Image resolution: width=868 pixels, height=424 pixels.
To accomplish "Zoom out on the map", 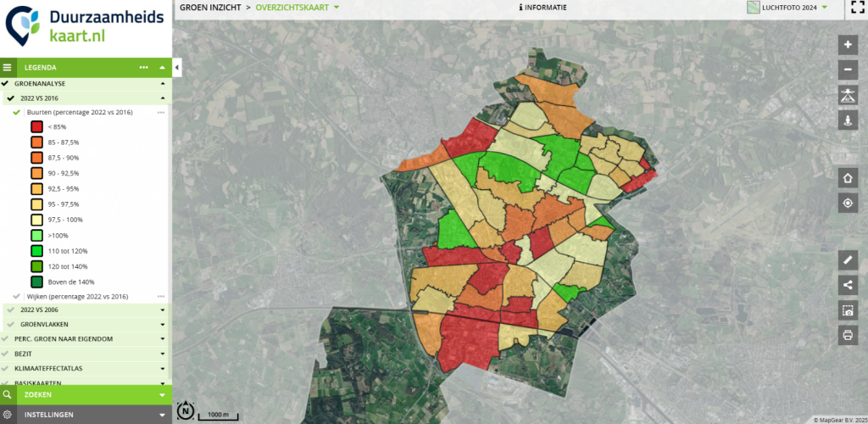I will [847, 70].
